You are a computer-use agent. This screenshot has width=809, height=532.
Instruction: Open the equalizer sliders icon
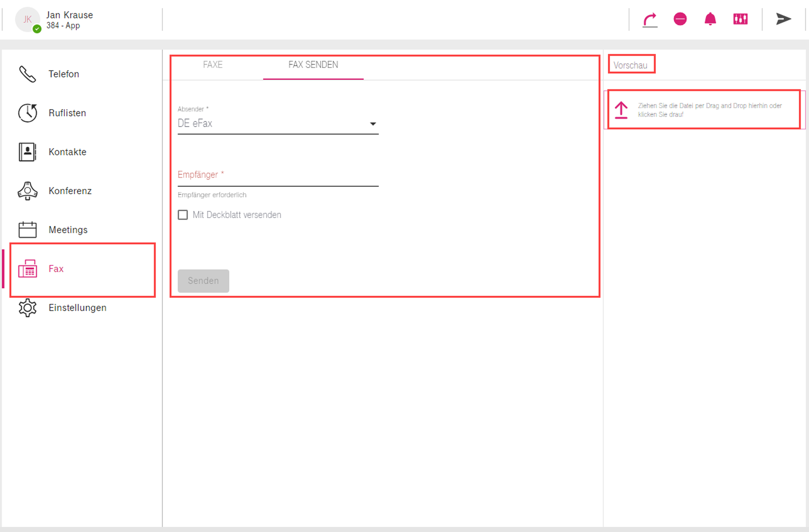tap(740, 19)
